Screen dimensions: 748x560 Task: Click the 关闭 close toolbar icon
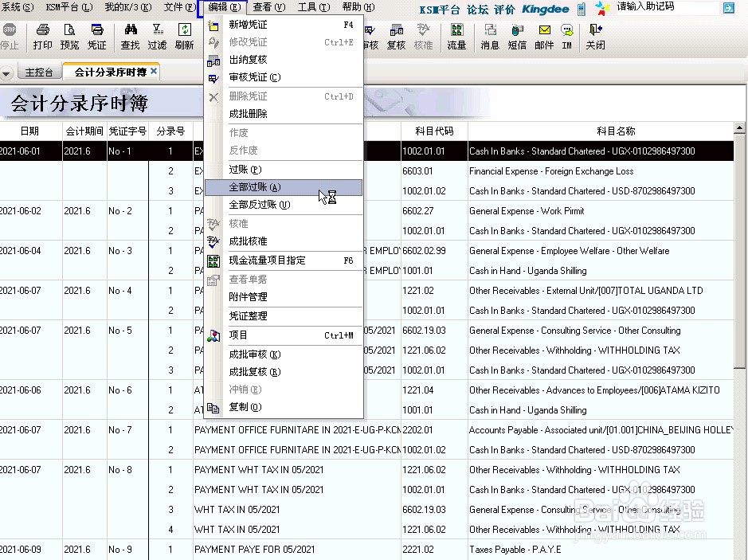(x=595, y=37)
